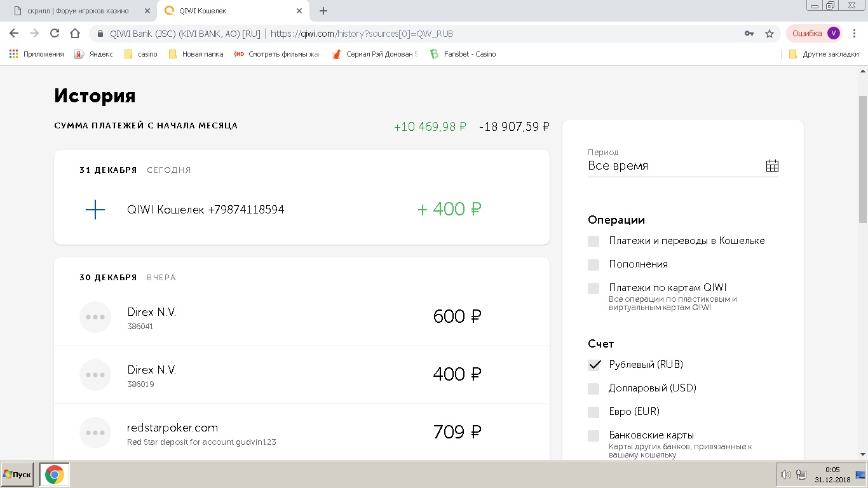Open the Пуск start menu
Viewport: 868px width, 488px height.
click(17, 475)
